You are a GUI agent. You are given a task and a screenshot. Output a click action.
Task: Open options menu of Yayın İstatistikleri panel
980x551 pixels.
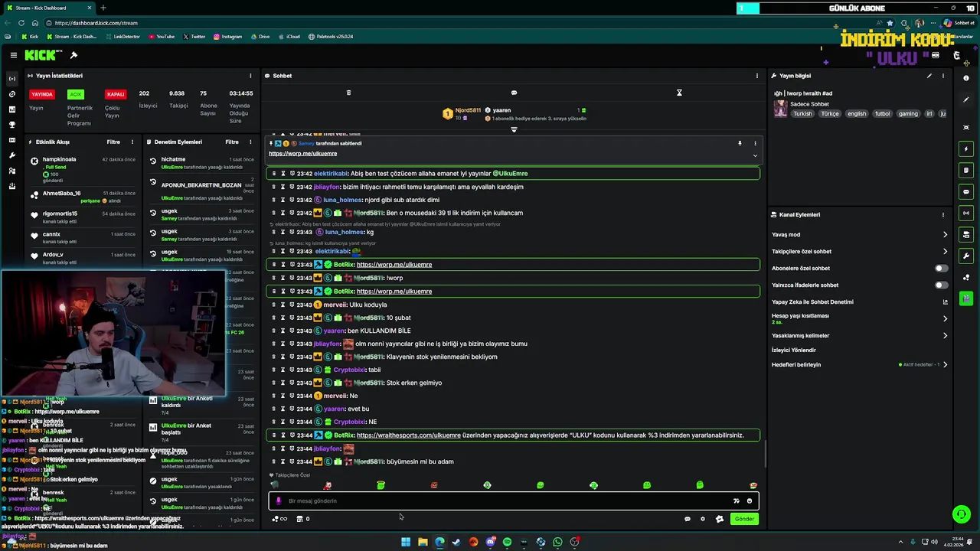(x=250, y=76)
